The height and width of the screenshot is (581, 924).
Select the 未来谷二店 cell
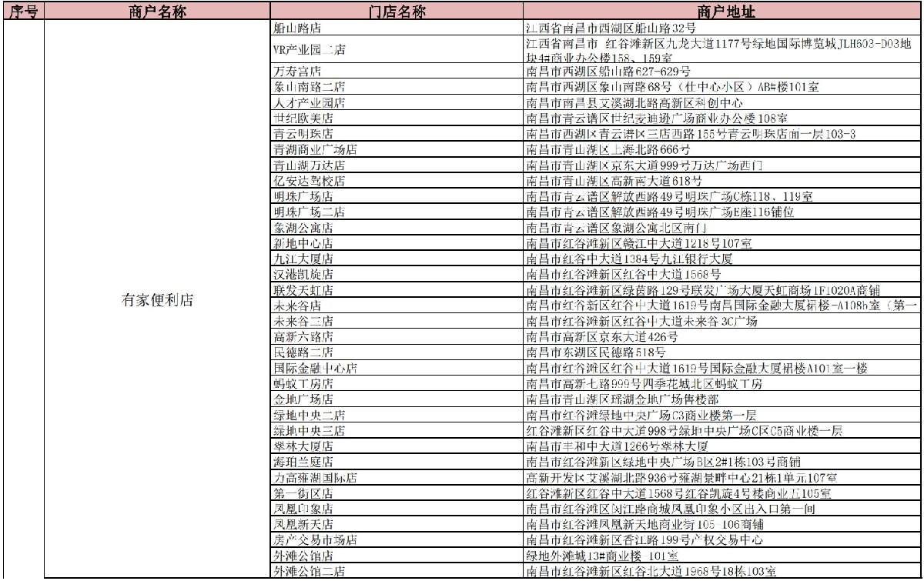point(397,321)
